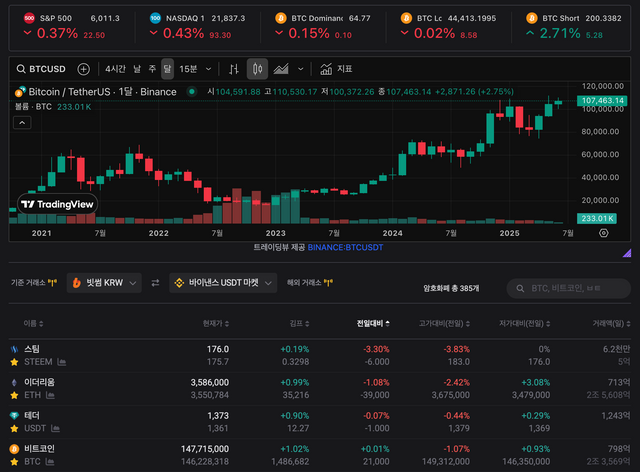Screen dimensions: 640x472
Task: Click the BTC Short bitcoin icon
Action: click(x=531, y=18)
